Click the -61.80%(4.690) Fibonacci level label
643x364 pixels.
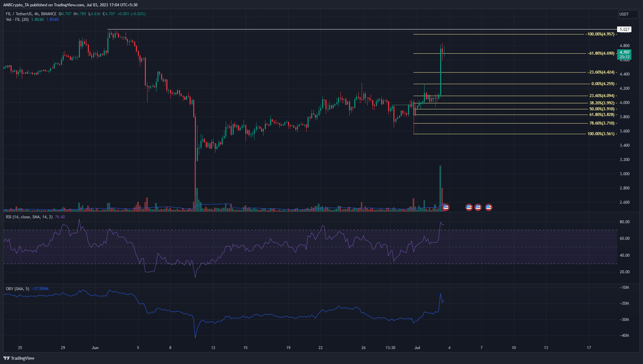point(601,53)
